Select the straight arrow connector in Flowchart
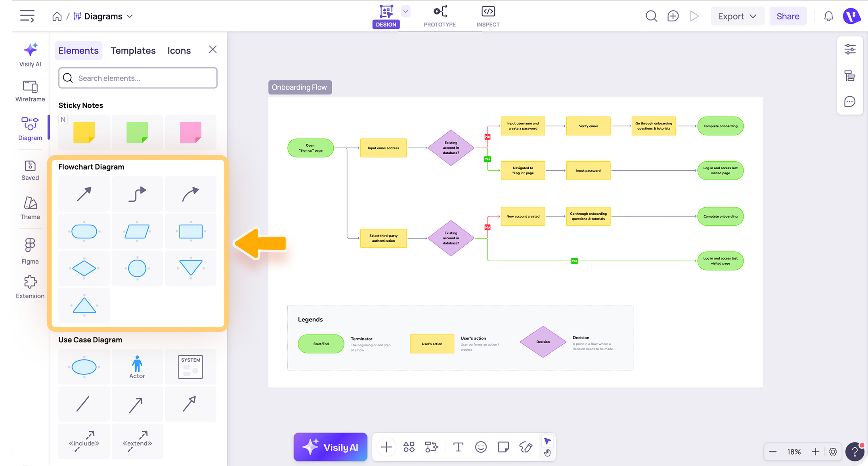This screenshot has width=868, height=466. pos(84,194)
